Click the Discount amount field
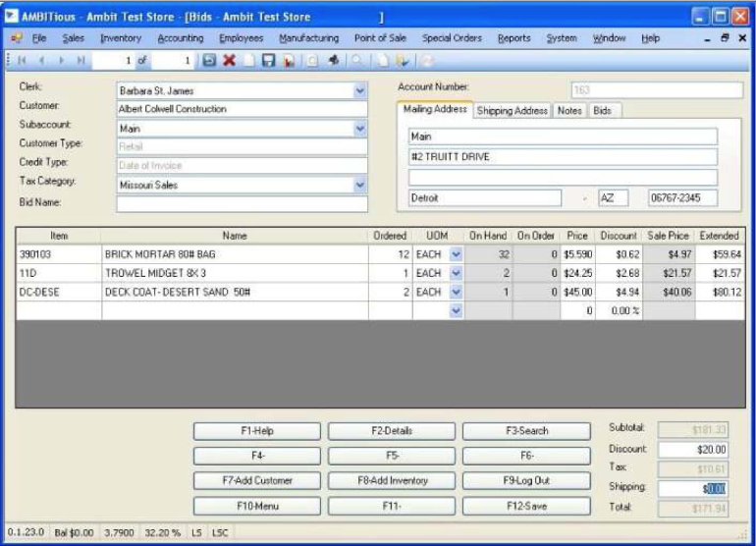Viewport: 756px width, 546px height. pos(692,449)
